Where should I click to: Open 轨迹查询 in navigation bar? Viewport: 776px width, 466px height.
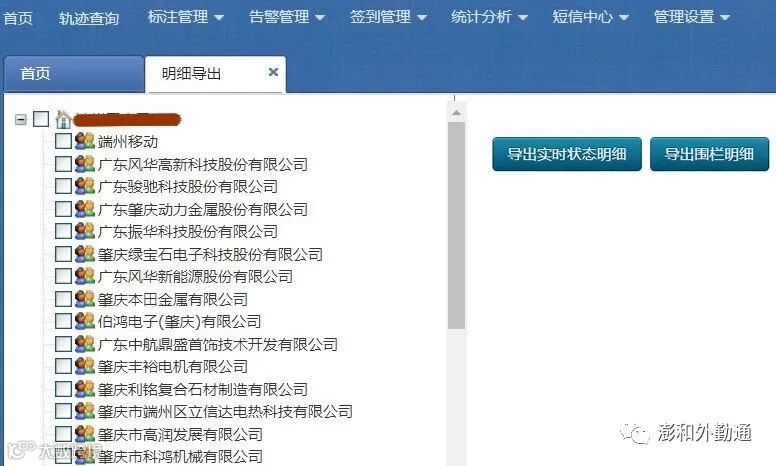89,18
